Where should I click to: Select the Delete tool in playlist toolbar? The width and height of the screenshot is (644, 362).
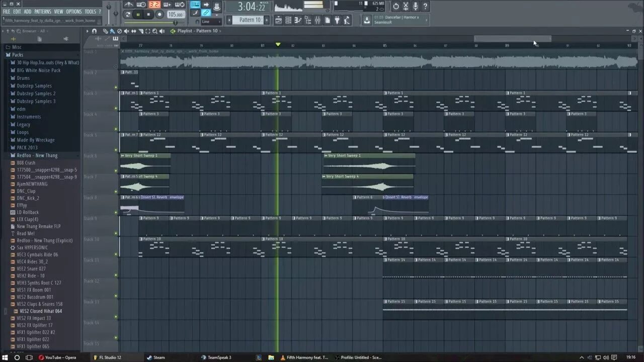click(119, 31)
